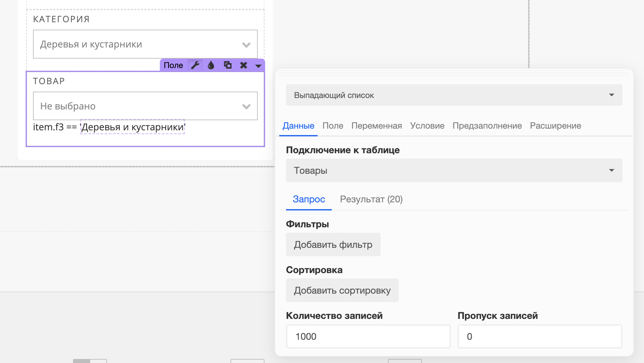
Task: Open the 'Выпадающий список' field type dropdown
Action: pyautogui.click(x=454, y=95)
